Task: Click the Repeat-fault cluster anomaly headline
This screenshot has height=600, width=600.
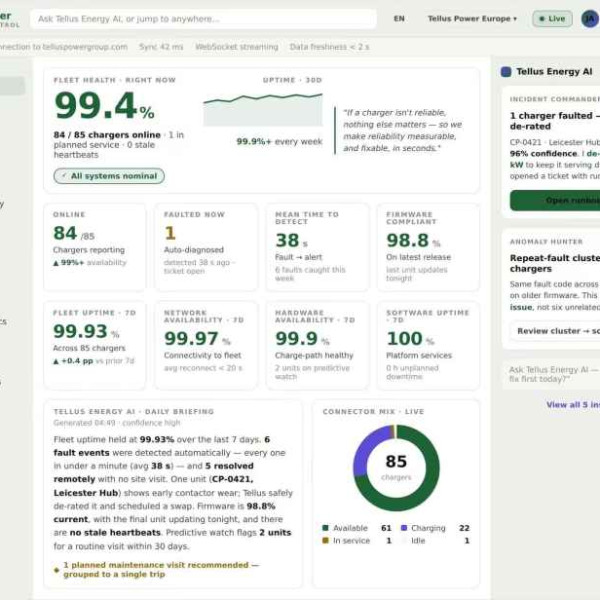Action: 555,263
